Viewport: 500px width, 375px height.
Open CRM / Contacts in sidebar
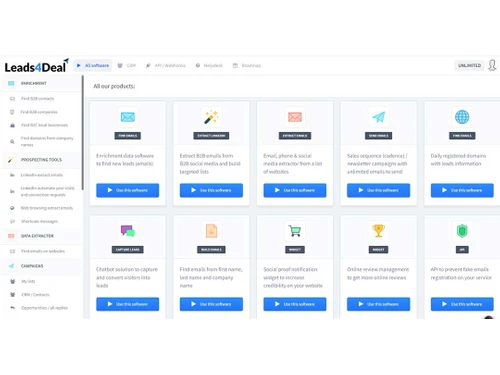pos(35,295)
